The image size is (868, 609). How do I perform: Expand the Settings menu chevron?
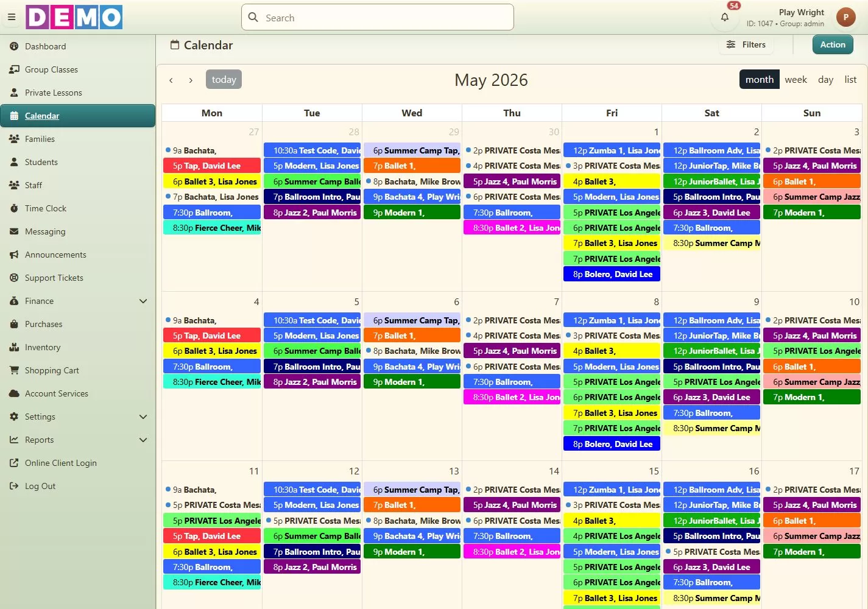[x=143, y=417]
